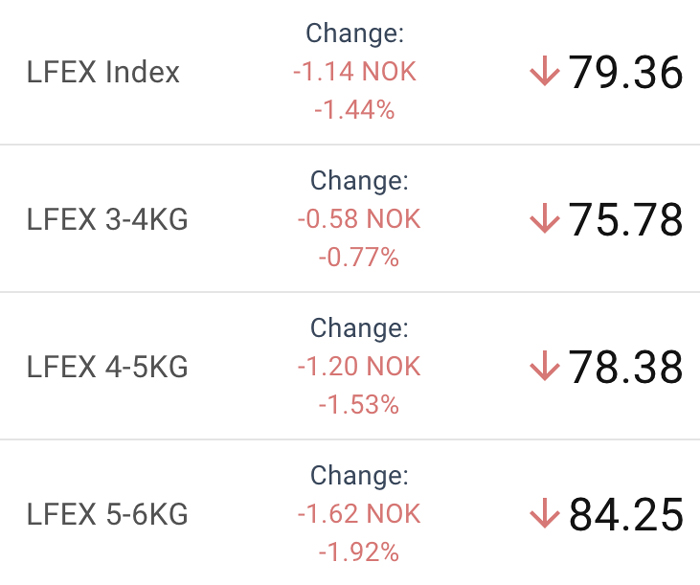Click the LFEX 4-5KG down arrow icon

click(x=544, y=365)
